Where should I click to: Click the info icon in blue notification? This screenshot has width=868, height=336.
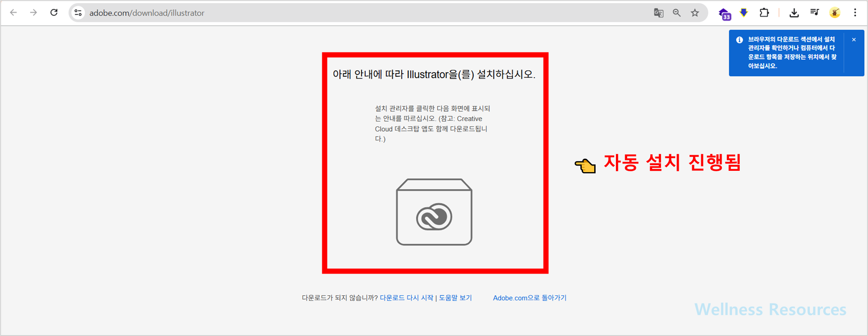point(739,39)
